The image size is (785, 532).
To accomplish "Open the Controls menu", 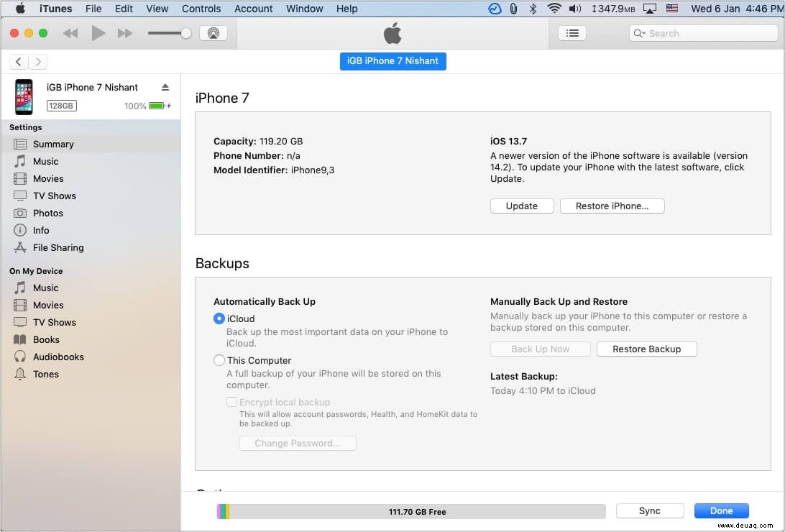I will (x=201, y=9).
